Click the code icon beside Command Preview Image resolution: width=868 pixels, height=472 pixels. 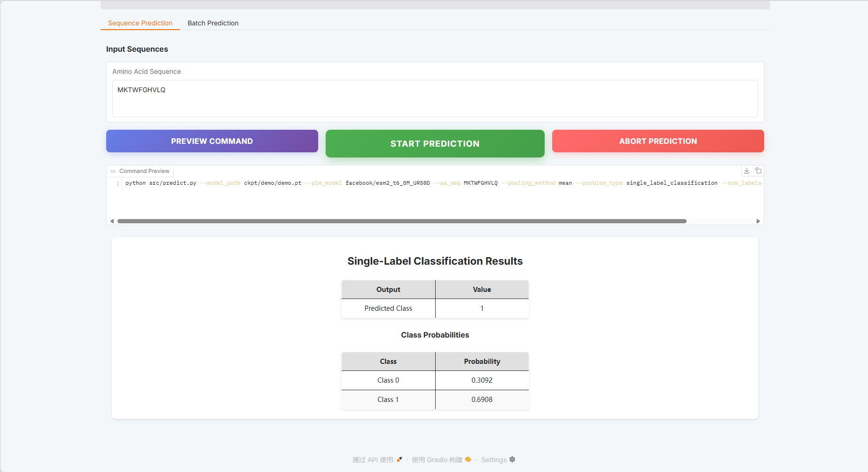[113, 171]
